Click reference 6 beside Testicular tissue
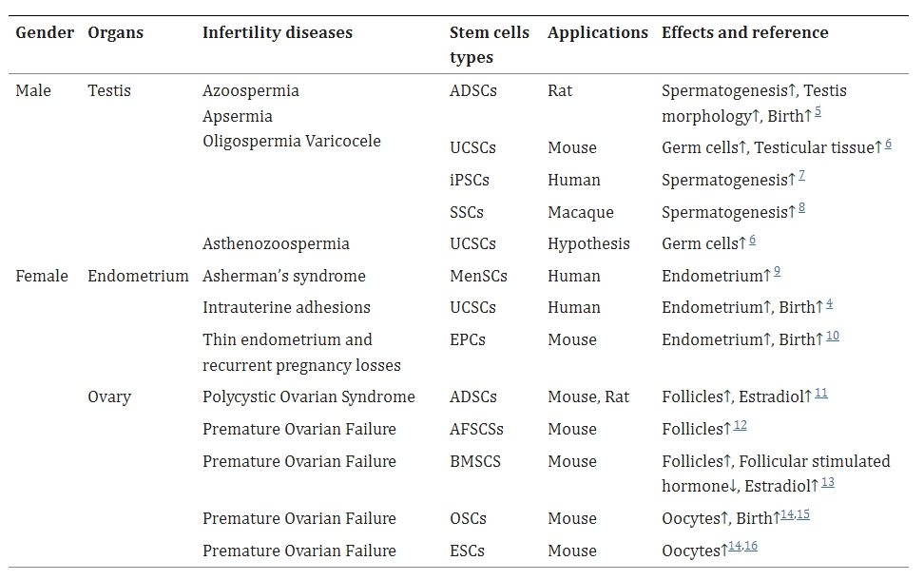The width and height of the screenshot is (924, 580). pyautogui.click(x=888, y=144)
